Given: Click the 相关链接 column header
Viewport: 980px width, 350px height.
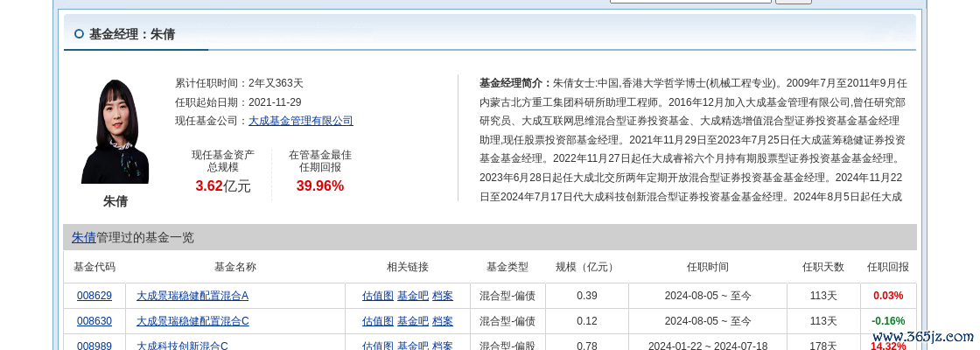Looking at the screenshot, I should 408,267.
